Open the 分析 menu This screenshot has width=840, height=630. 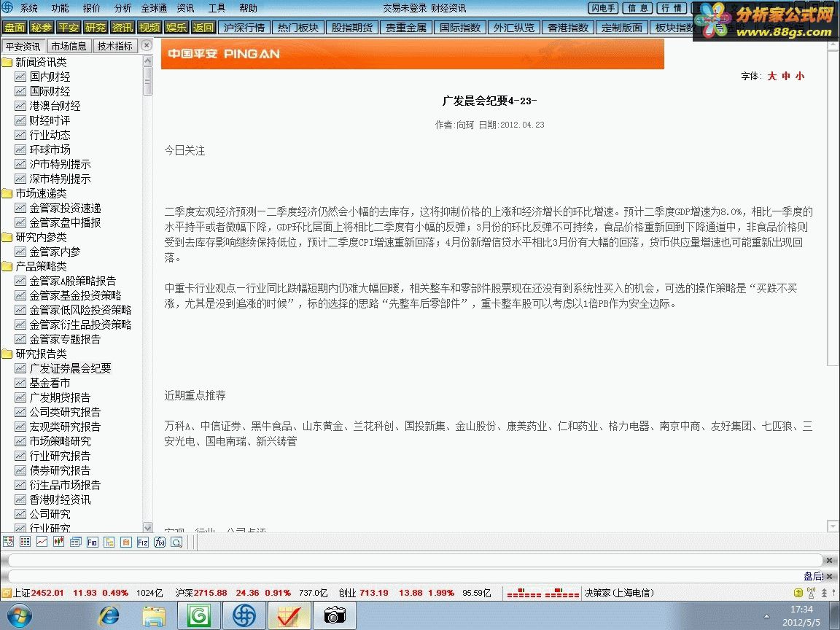pos(122,8)
